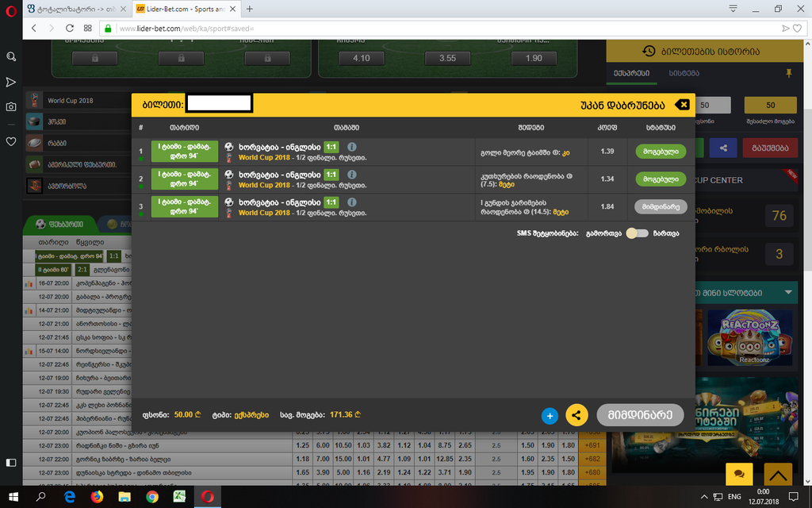This screenshot has height=508, width=812.
Task: Click the უკან დაბრუნება back link
Action: coord(622,106)
